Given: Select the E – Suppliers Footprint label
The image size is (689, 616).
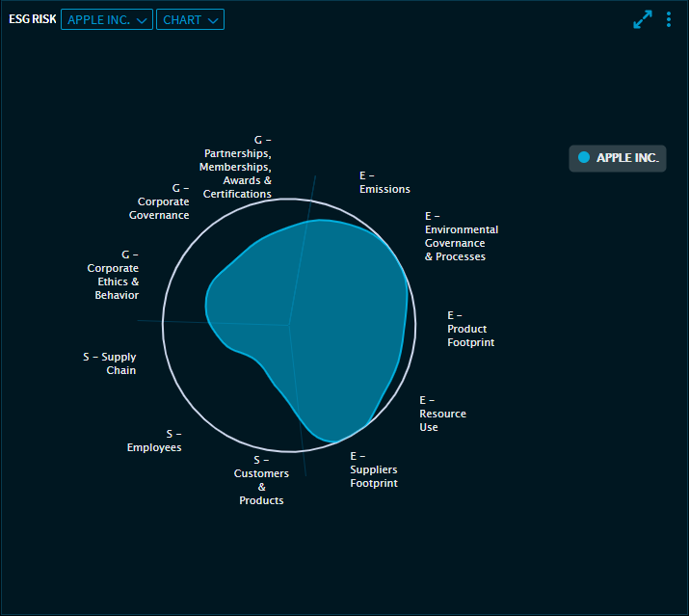Looking at the screenshot, I should pos(373,469).
